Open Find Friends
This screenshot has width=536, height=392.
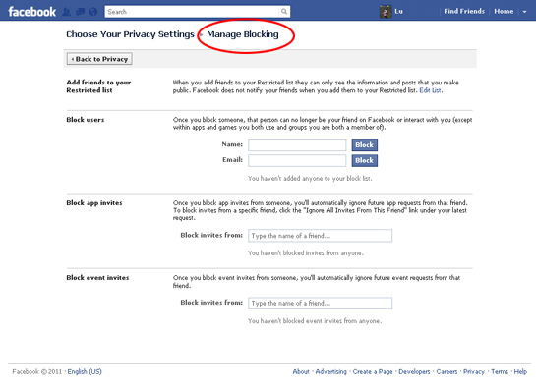[464, 11]
